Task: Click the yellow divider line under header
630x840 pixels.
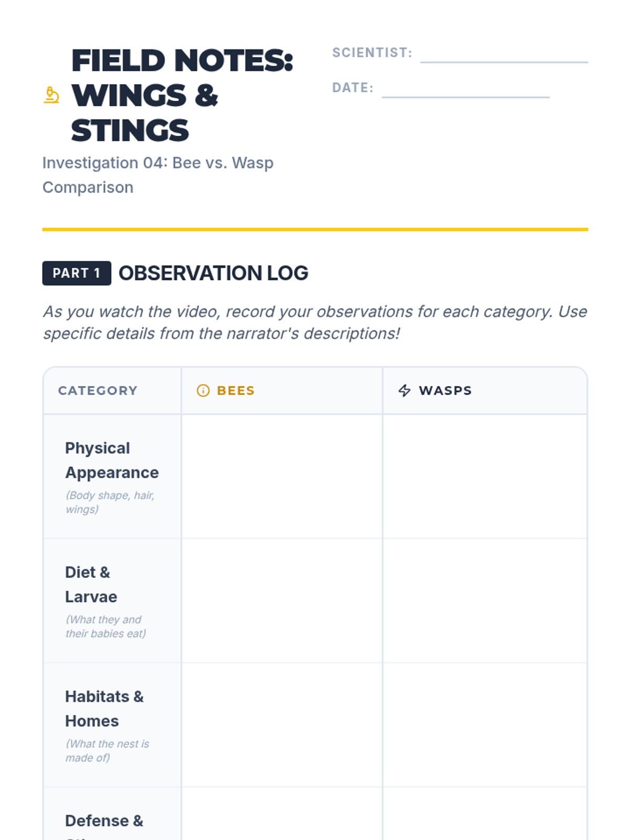Action: click(315, 229)
